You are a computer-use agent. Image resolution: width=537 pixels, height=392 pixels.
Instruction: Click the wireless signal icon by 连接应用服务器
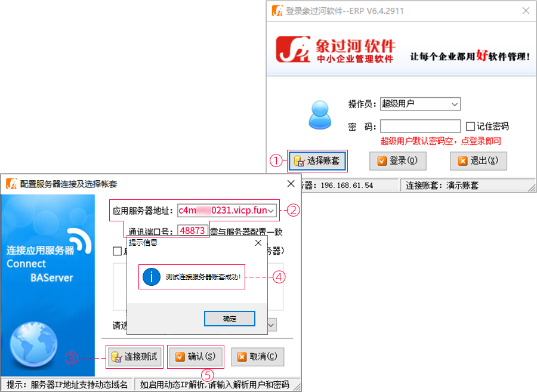(x=79, y=240)
